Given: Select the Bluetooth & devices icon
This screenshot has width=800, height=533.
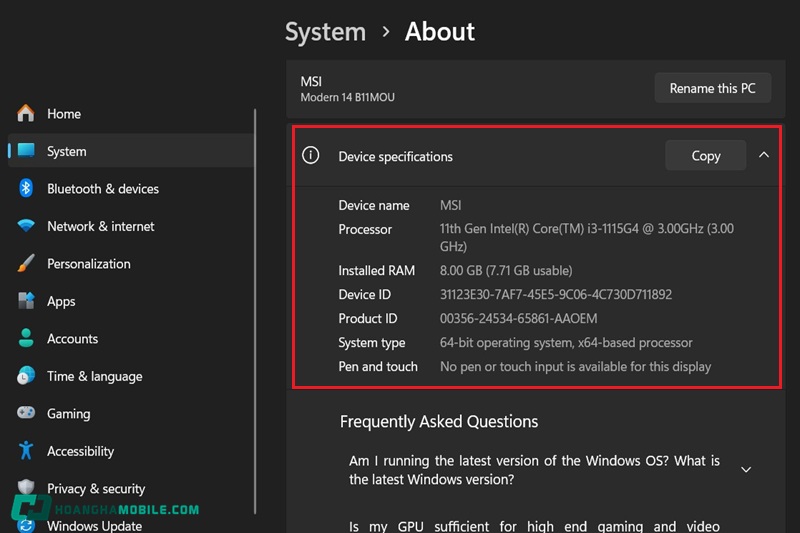Looking at the screenshot, I should (x=26, y=189).
